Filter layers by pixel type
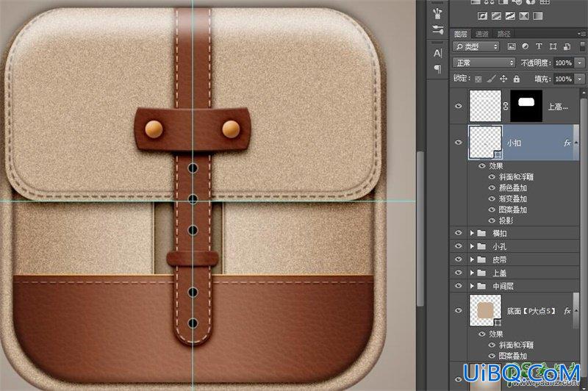Screen dimensions: 588x391 tap(512, 47)
